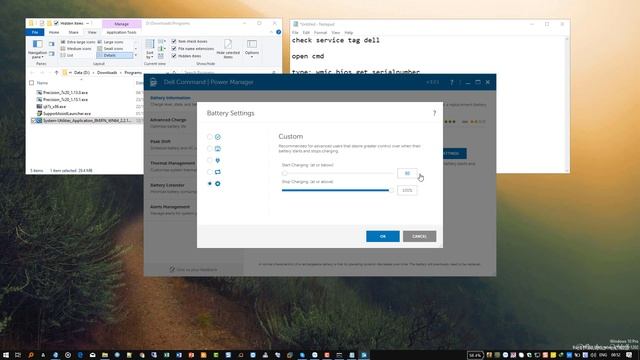
Task: Click the Stop Charging 100% value field
Action: coord(407,190)
